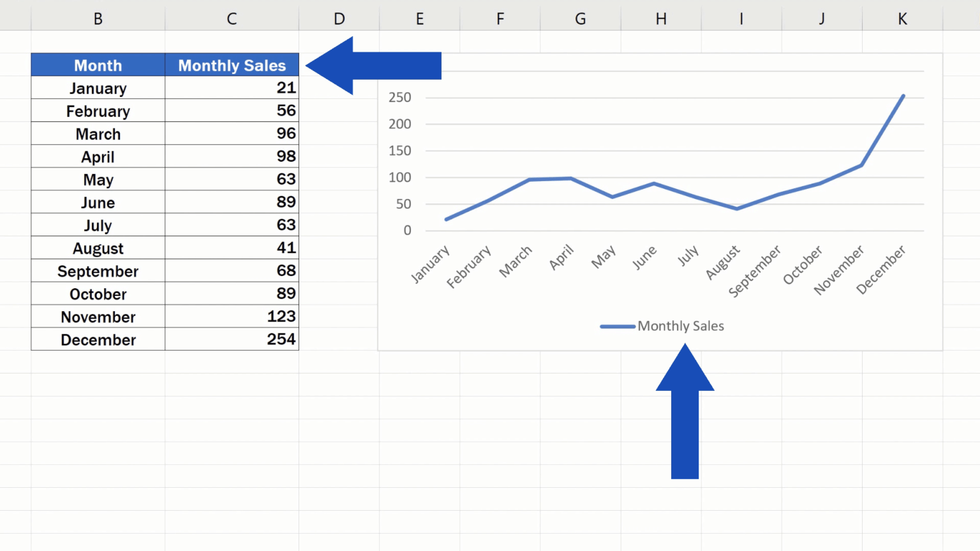Click the Monthly Sales legend entry
This screenshot has height=551, width=980.
click(681, 326)
